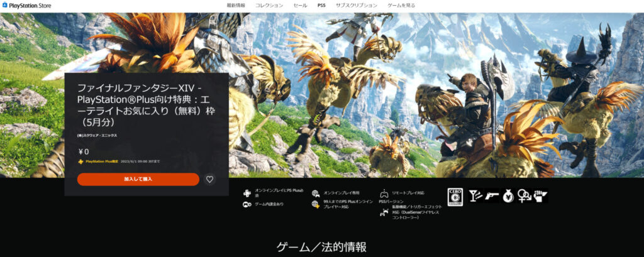The width and height of the screenshot is (644, 257).
Task: Click the 99 PS Plus online players globe icon
Action: (x=316, y=204)
